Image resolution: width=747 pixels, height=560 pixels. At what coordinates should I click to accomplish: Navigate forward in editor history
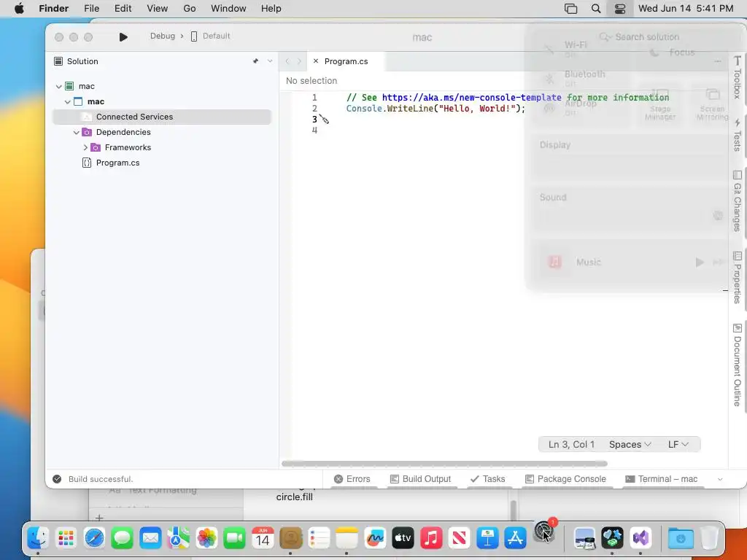[299, 61]
